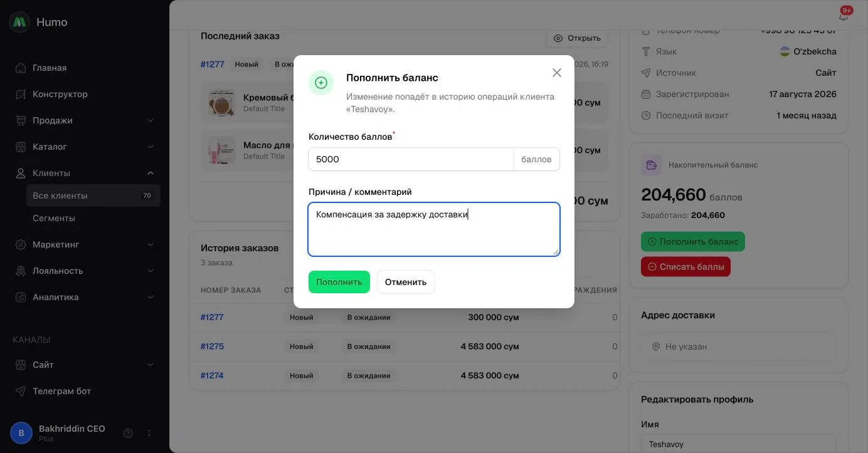Click the Главная home icon
Viewport: 868px width, 453px height.
21,68
